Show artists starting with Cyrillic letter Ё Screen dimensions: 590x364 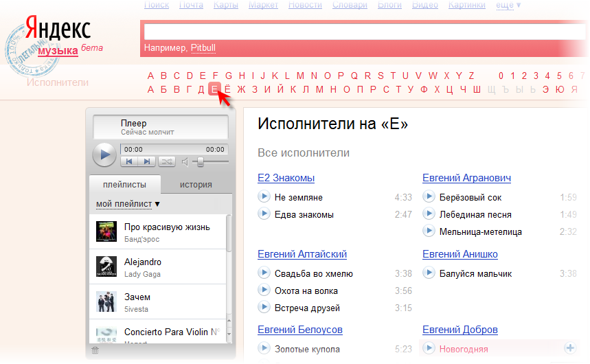pos(227,89)
